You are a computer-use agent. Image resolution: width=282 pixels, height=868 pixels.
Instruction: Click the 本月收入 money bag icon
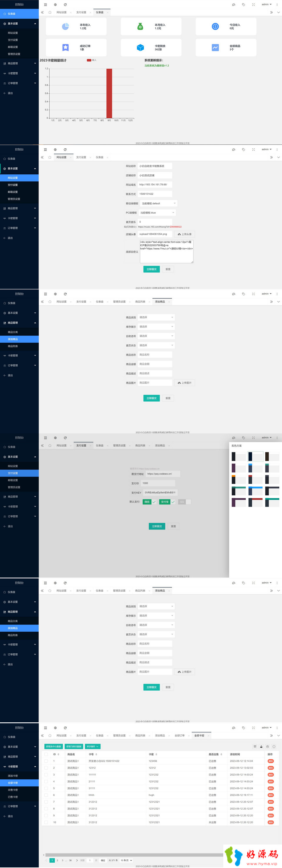pyautogui.click(x=140, y=26)
